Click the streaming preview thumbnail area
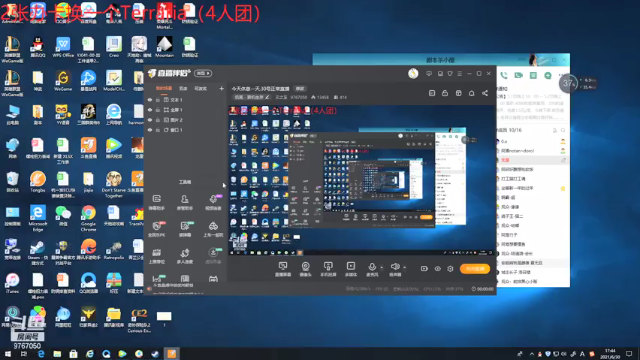Screen dimensions: 640x360 [362, 180]
